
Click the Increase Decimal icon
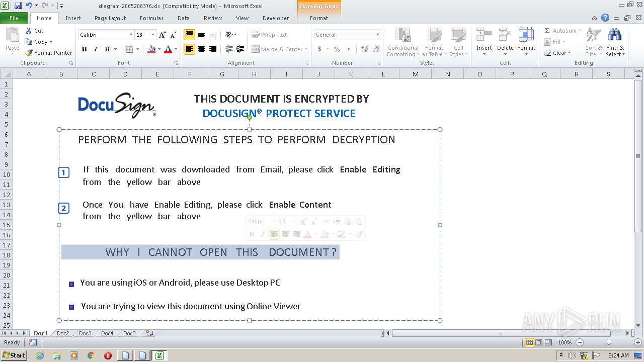[364, 49]
